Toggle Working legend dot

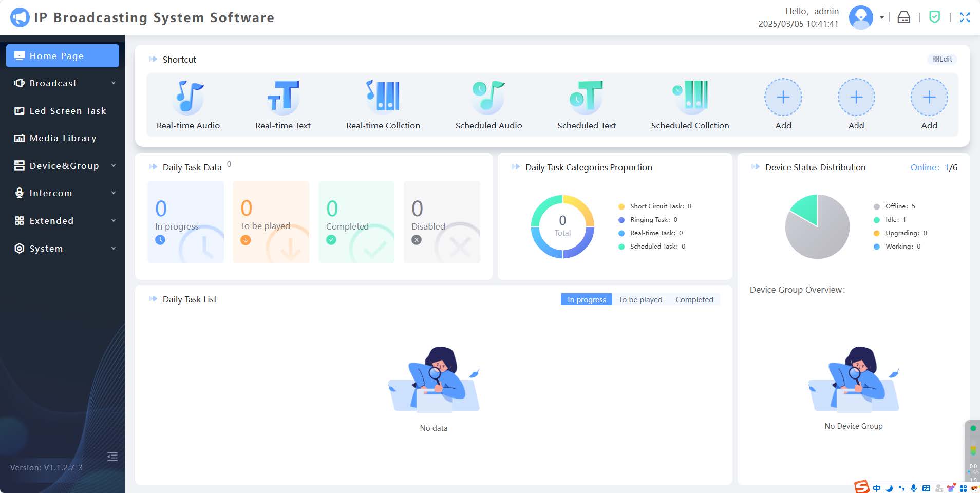(877, 246)
